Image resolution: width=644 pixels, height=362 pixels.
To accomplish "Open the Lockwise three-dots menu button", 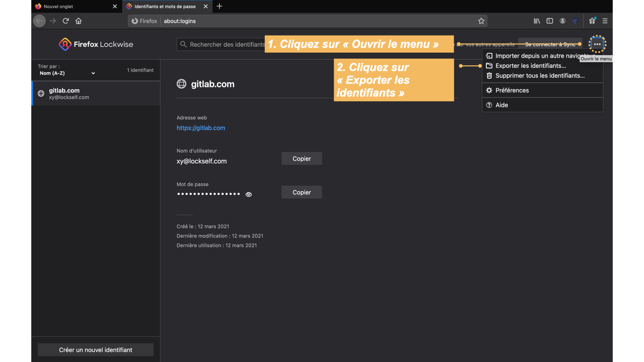I will tap(597, 44).
